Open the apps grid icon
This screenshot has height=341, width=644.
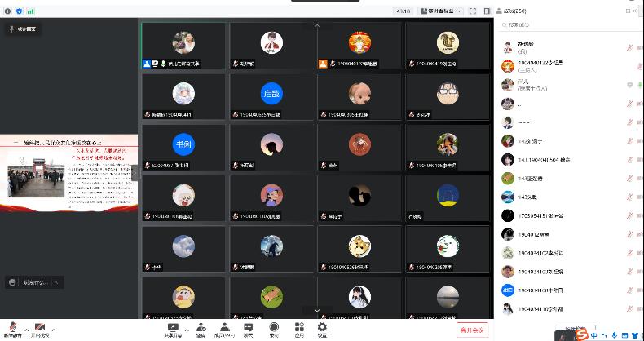pos(299,330)
